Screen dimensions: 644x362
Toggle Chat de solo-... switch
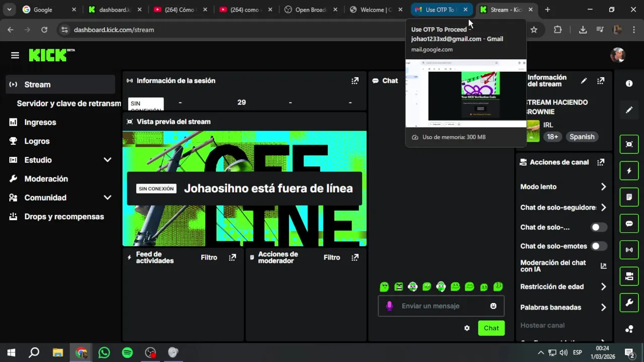click(599, 227)
